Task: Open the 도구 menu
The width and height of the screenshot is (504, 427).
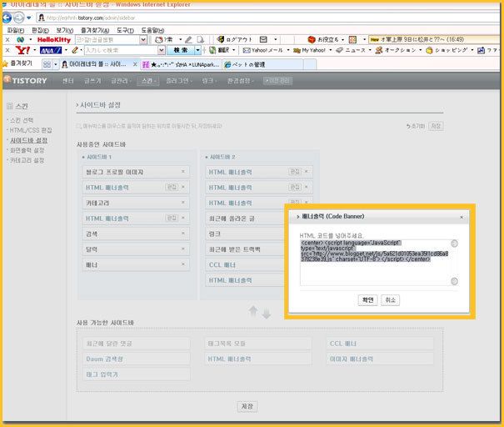Action: coord(125,30)
